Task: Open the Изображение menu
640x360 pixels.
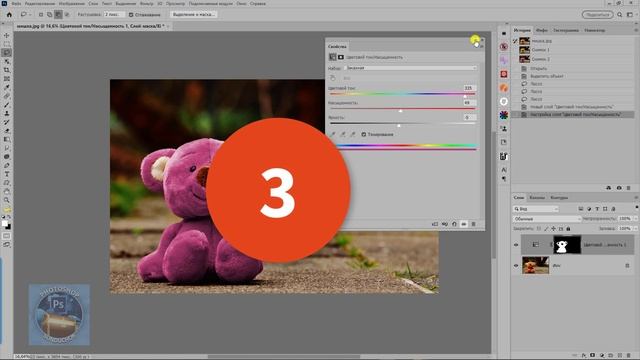Action: [x=72, y=3]
